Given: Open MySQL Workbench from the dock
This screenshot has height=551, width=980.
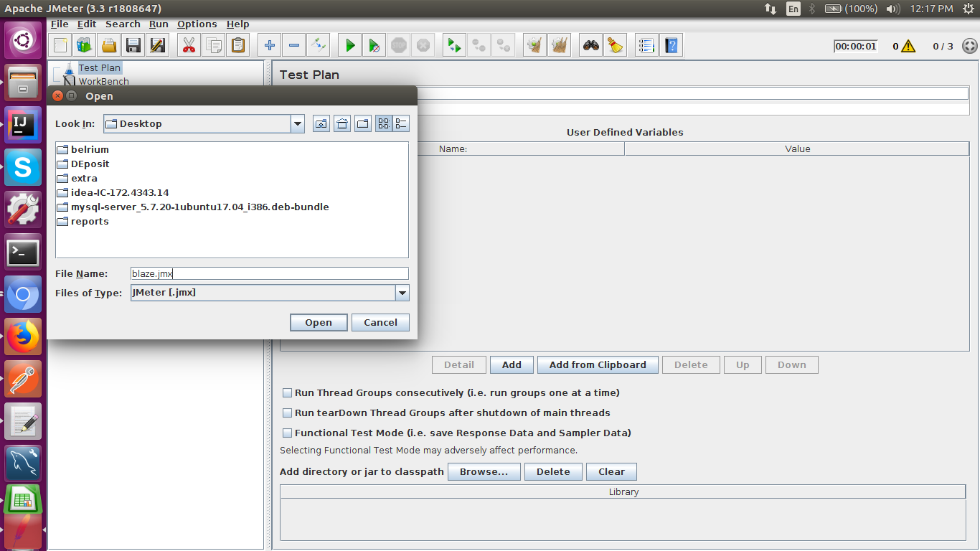Looking at the screenshot, I should pyautogui.click(x=23, y=463).
